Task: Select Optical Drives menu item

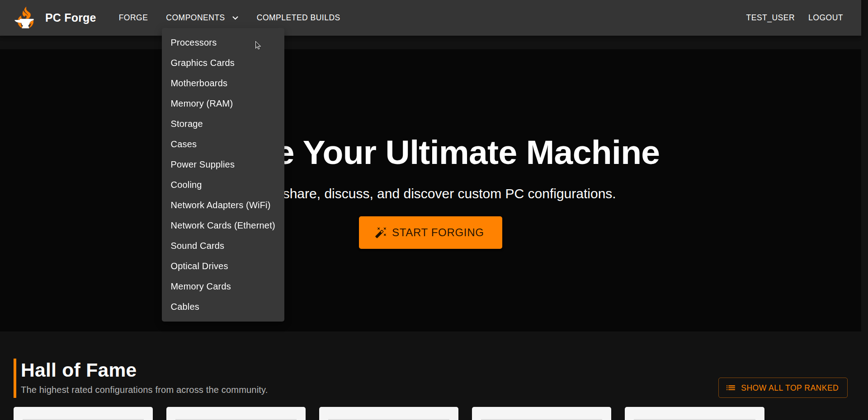Action: coord(199,266)
